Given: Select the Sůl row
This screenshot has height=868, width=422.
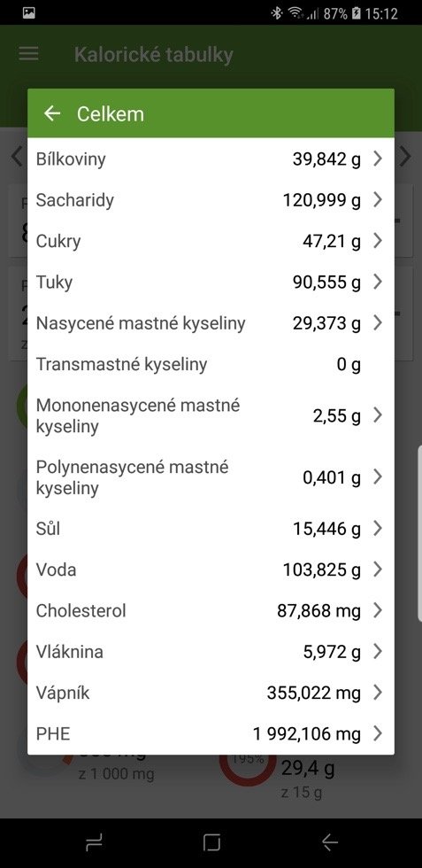Looking at the screenshot, I should tap(211, 529).
